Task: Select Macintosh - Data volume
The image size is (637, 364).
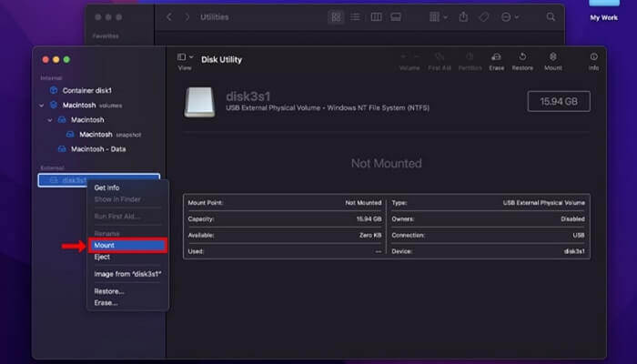Action: pyautogui.click(x=98, y=148)
